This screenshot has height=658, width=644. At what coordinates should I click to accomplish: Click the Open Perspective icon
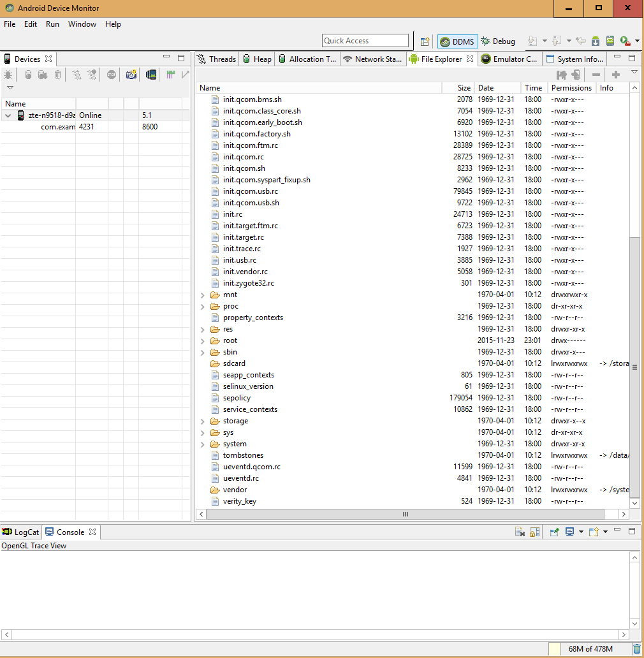[x=425, y=41]
